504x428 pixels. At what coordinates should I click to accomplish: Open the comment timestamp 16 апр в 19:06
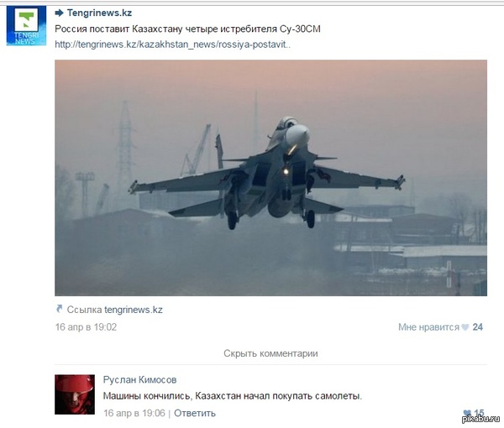[x=134, y=413]
